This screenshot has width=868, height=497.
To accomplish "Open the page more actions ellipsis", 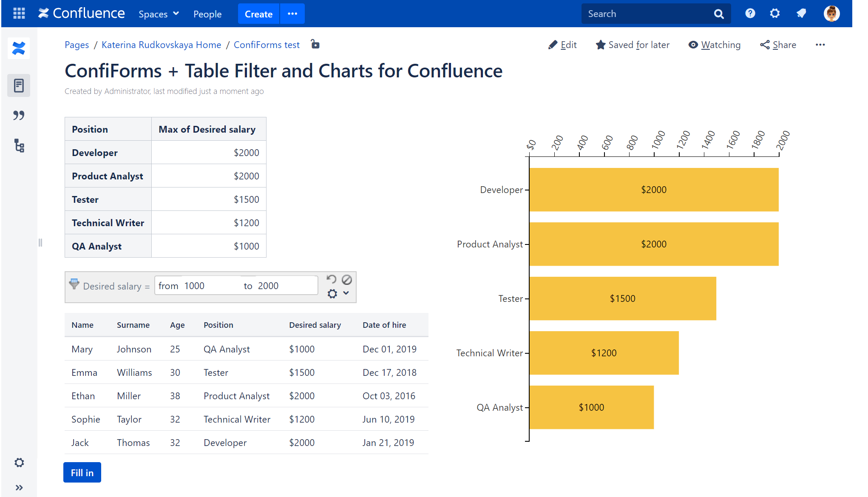I will [x=820, y=45].
